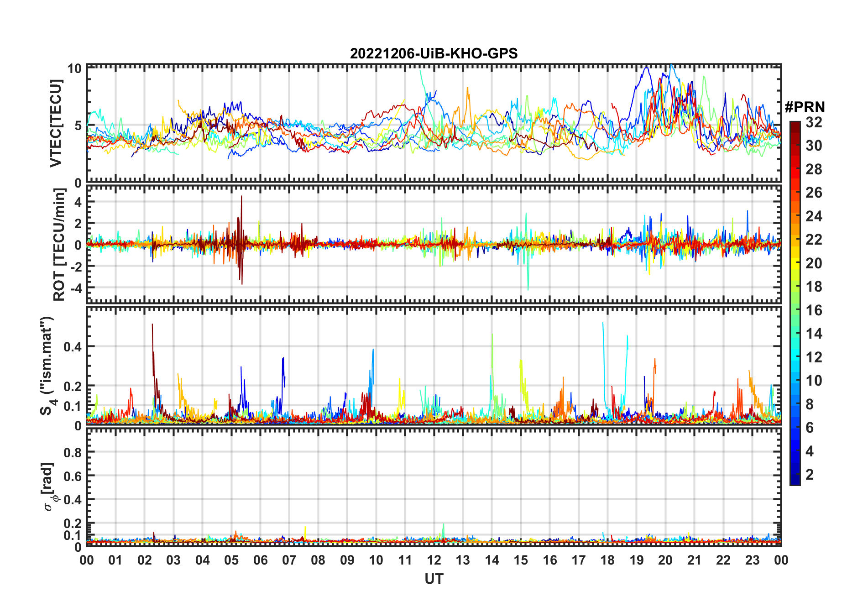
Task: Click the ROT axis tick label -2
Action: pos(76,267)
